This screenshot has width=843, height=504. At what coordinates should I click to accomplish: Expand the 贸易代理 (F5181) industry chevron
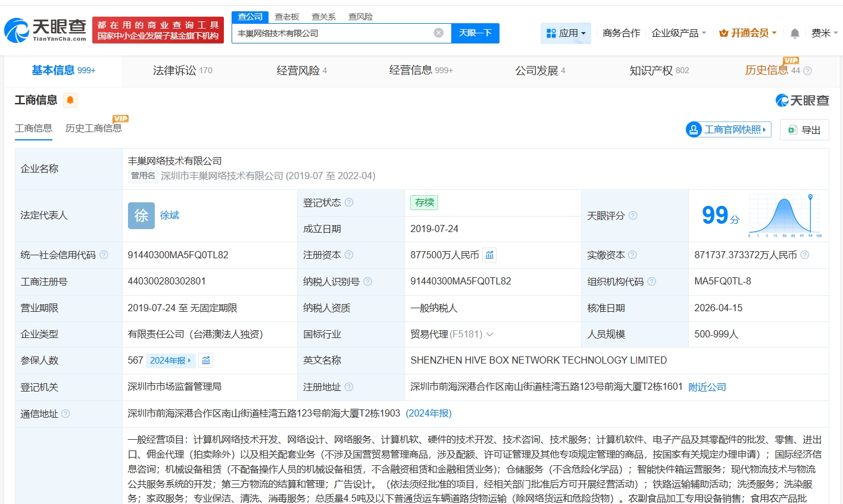click(x=490, y=334)
